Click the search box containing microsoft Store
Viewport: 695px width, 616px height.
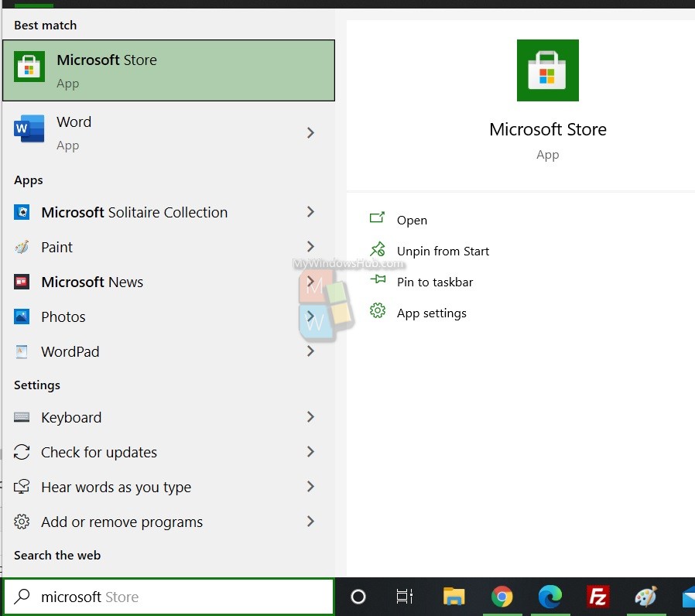click(169, 597)
